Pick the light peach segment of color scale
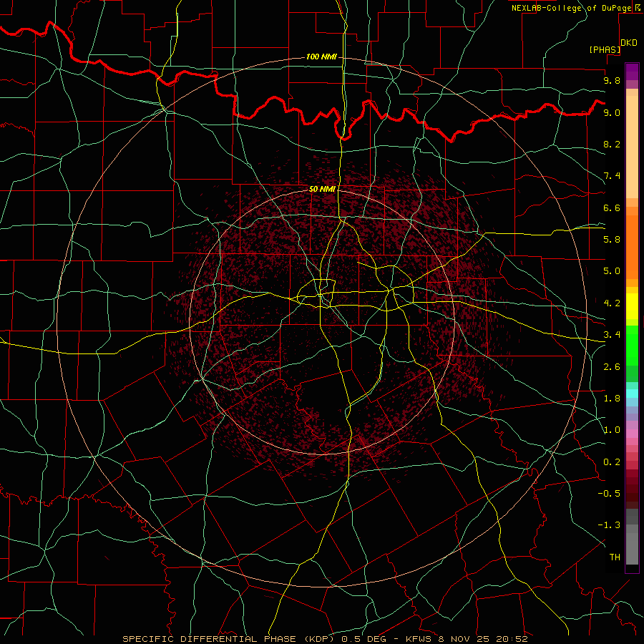 (632, 147)
